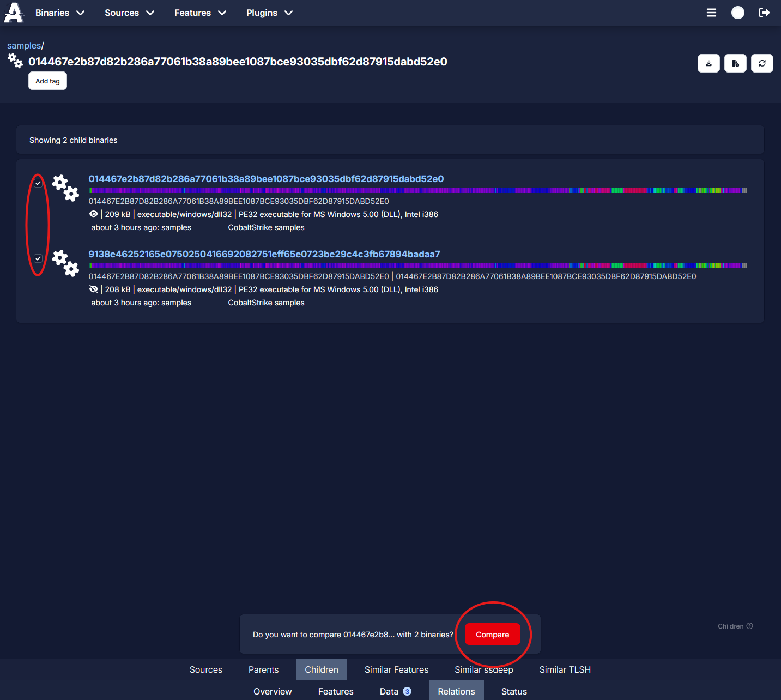The height and width of the screenshot is (700, 781).
Task: Click the report file icon in top right
Action: point(735,63)
